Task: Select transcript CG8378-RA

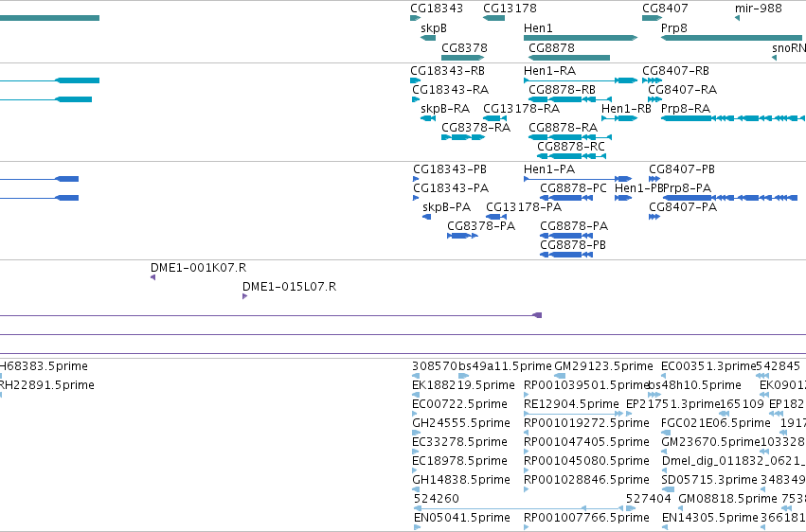Action: (x=476, y=128)
